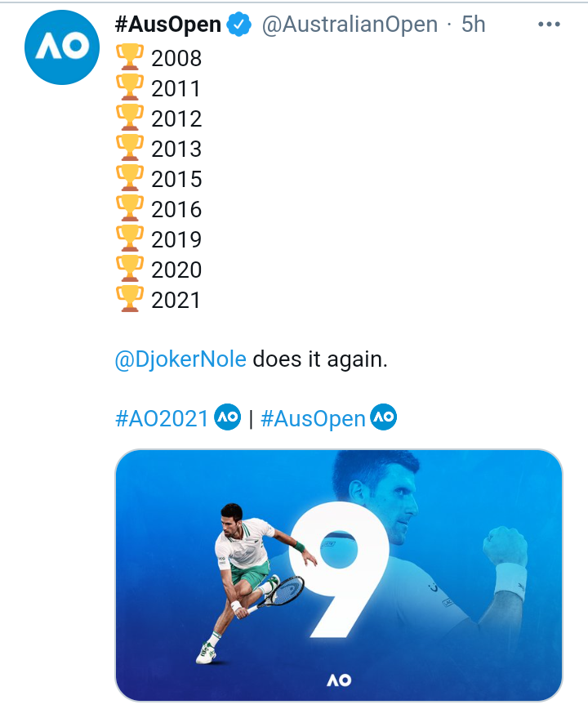This screenshot has height=718, width=588.
Task: Click the @AustralianOpen handle
Action: (350, 25)
